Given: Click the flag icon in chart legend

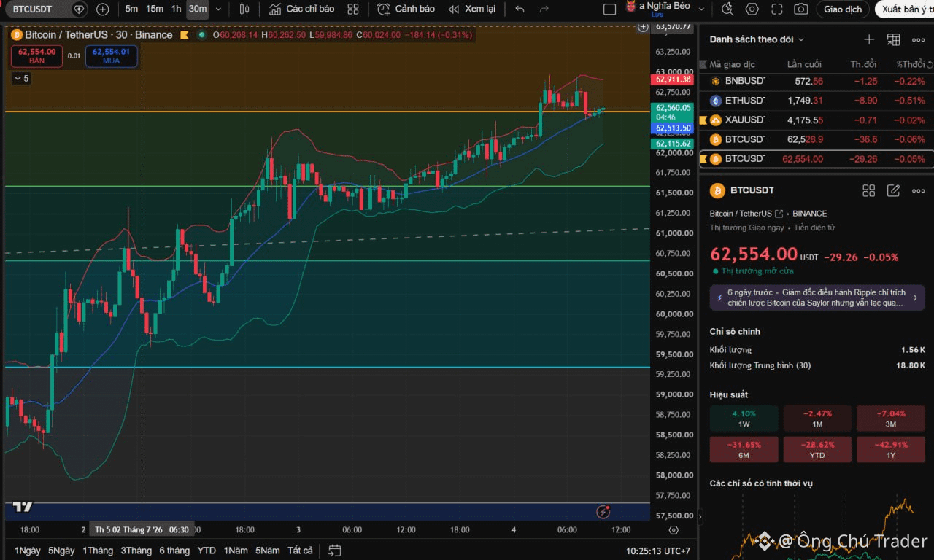Looking at the screenshot, I should (184, 35).
